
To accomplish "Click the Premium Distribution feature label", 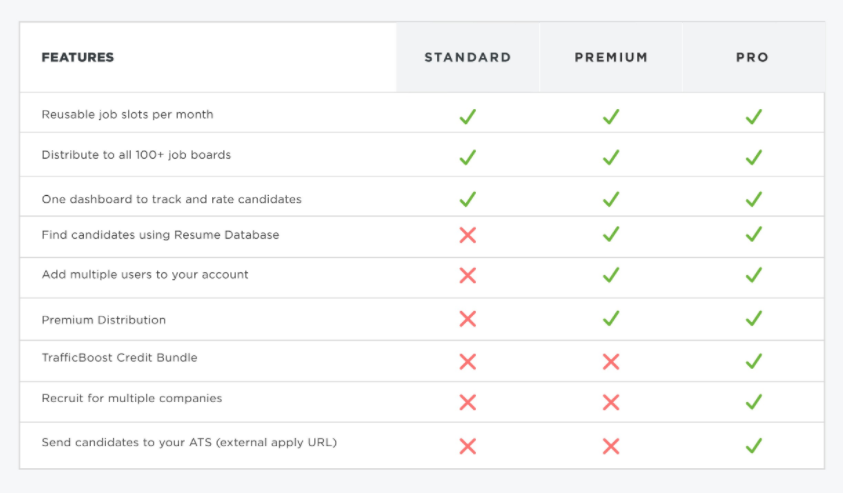I will coord(104,320).
